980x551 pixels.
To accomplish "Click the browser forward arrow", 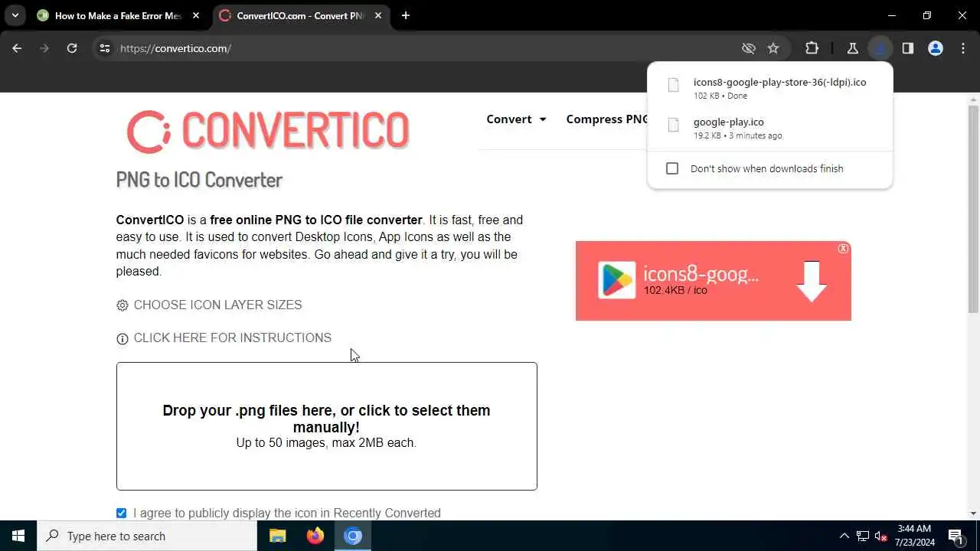I will point(44,48).
